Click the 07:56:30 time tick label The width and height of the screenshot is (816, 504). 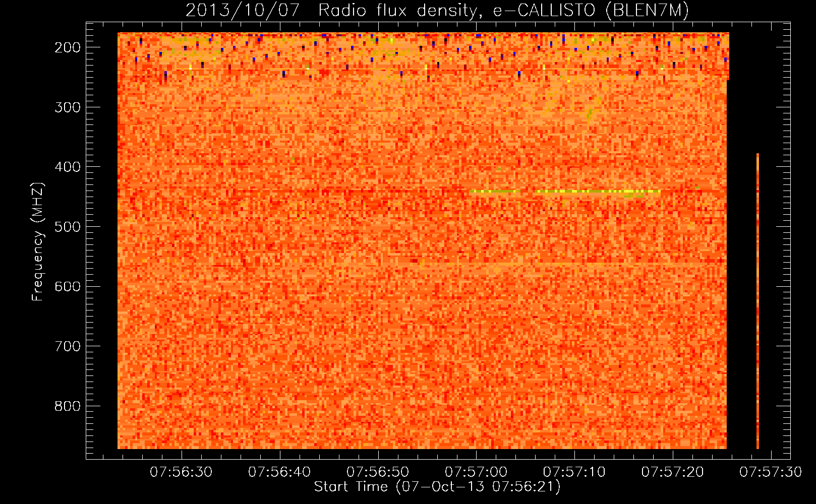[x=181, y=472]
